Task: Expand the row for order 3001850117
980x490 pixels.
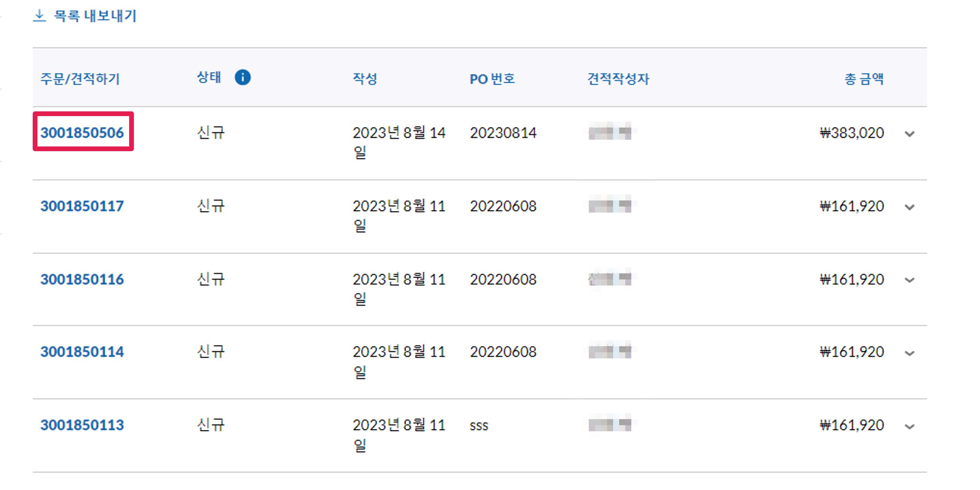Action: (x=909, y=207)
